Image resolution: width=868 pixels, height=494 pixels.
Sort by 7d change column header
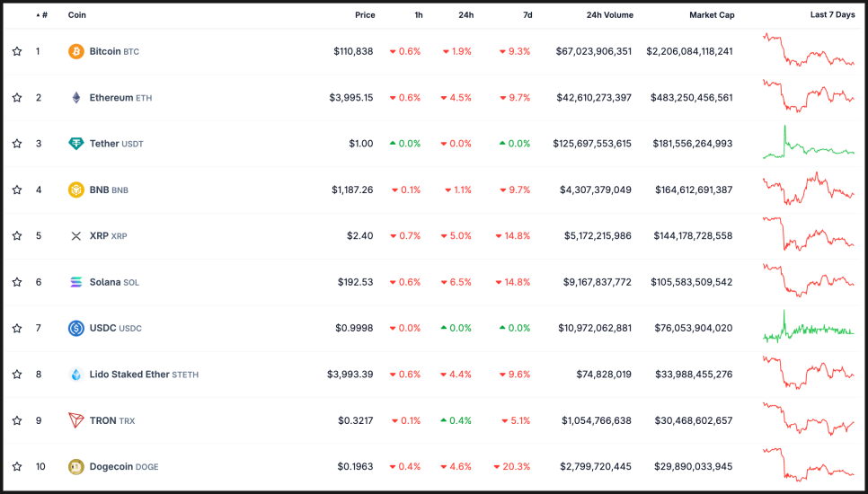[527, 15]
